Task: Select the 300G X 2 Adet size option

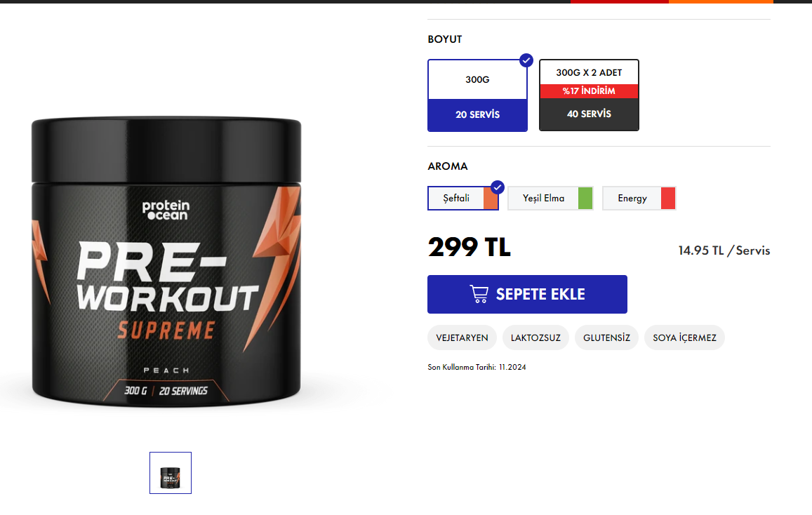Action: pyautogui.click(x=589, y=95)
